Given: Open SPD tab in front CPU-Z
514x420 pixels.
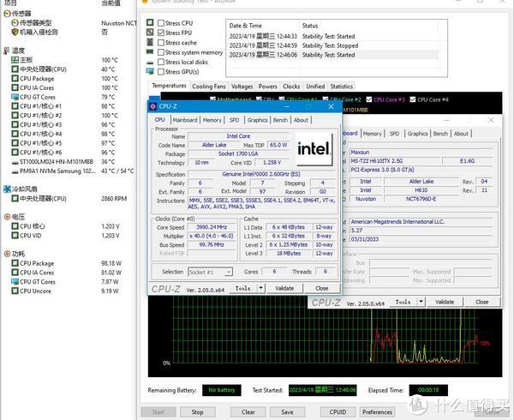Looking at the screenshot, I should [x=234, y=120].
